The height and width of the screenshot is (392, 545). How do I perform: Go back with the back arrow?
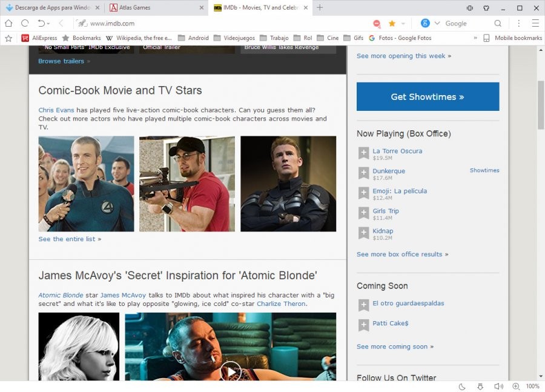[x=61, y=23]
